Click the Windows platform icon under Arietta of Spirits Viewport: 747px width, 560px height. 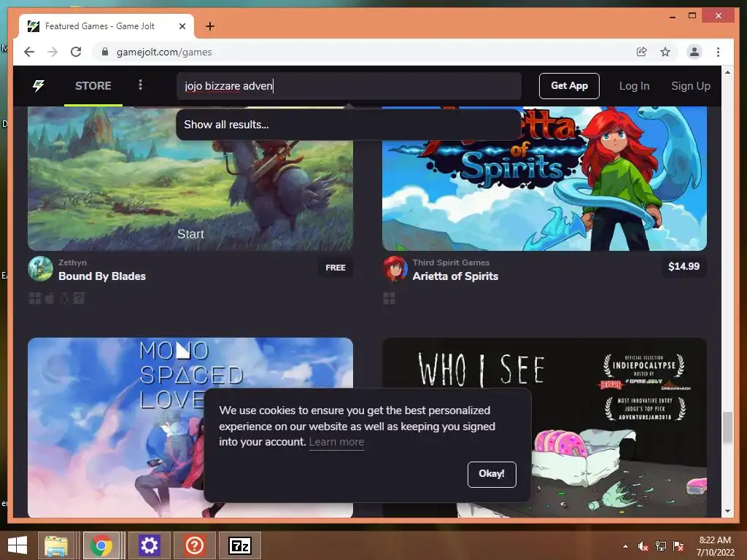pos(390,298)
